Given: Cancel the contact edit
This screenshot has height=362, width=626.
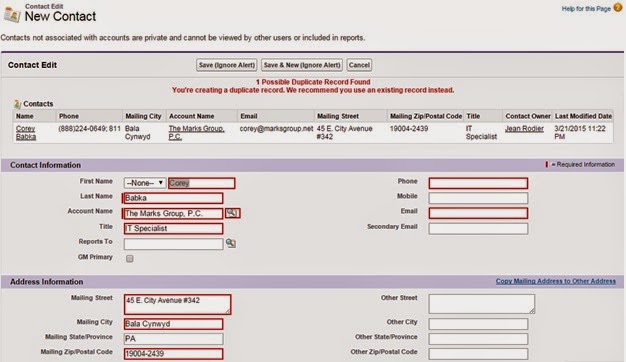Looking at the screenshot, I should coord(359,65).
